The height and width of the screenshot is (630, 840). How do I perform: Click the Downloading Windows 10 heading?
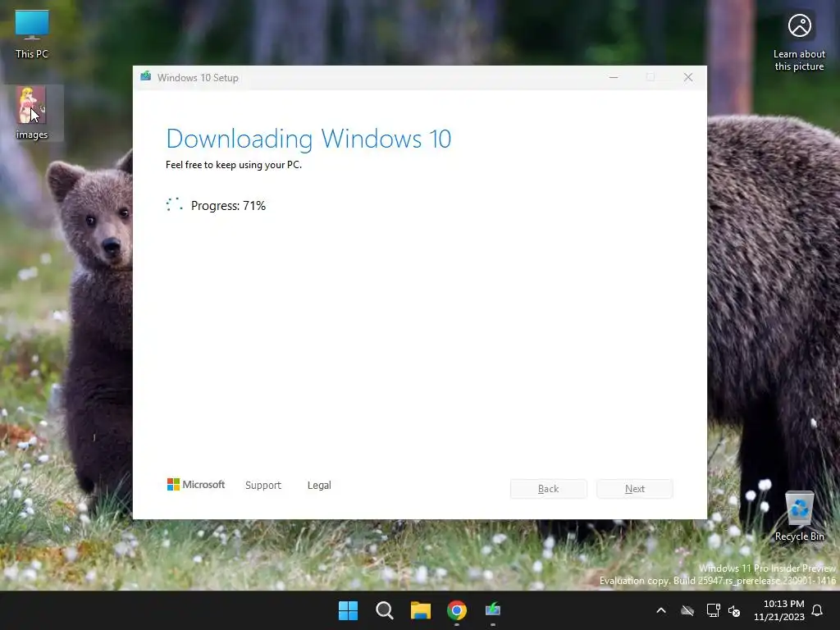click(x=308, y=139)
